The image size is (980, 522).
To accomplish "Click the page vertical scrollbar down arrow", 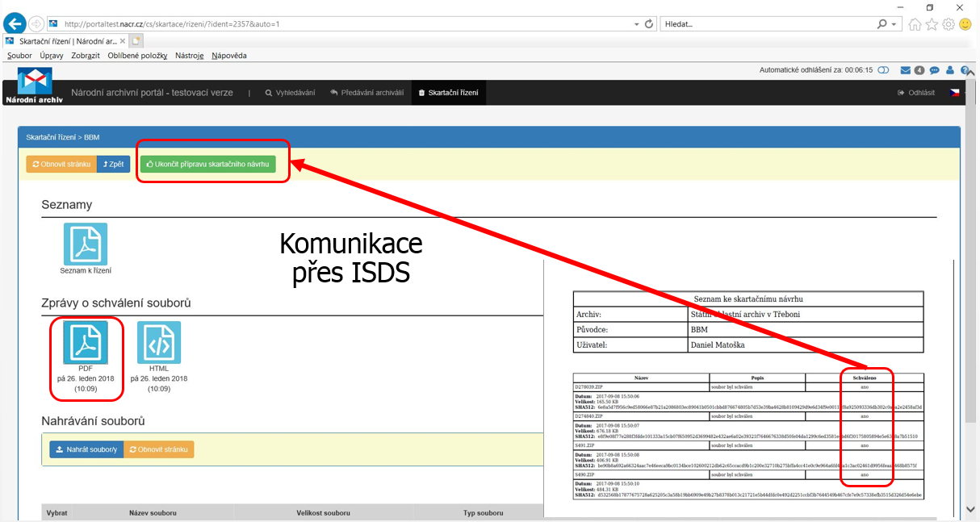I will coord(971,509).
